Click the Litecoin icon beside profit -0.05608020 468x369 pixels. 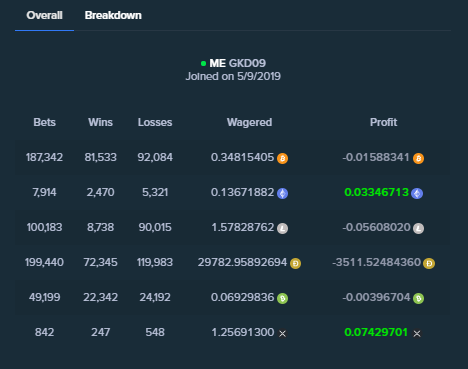point(418,228)
